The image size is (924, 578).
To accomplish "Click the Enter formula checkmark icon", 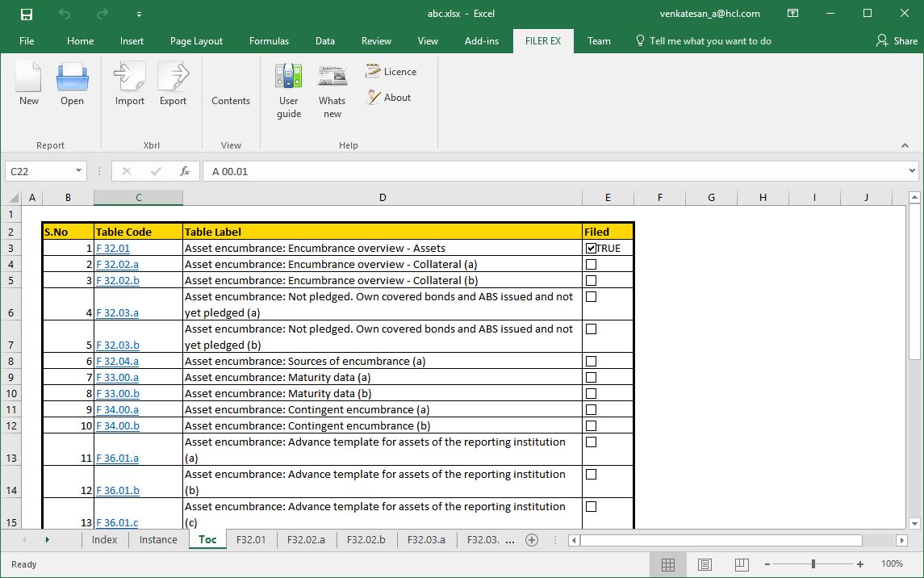I will coord(156,171).
